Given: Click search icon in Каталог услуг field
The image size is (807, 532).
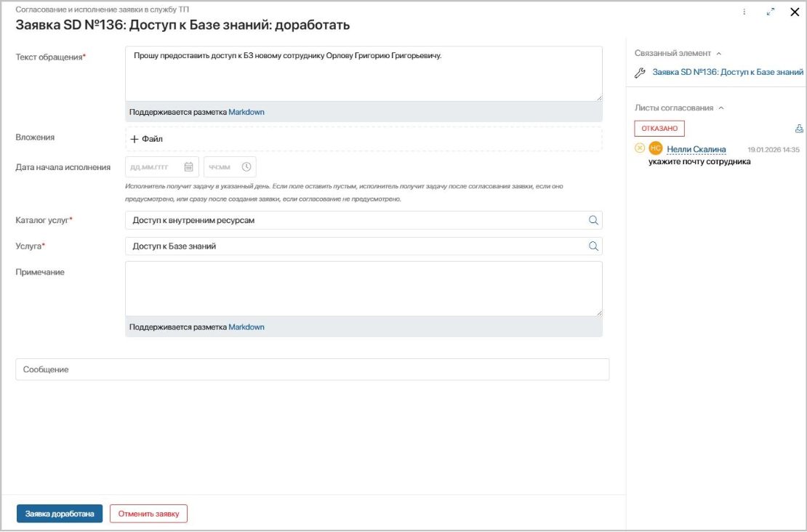Looking at the screenshot, I should [593, 220].
